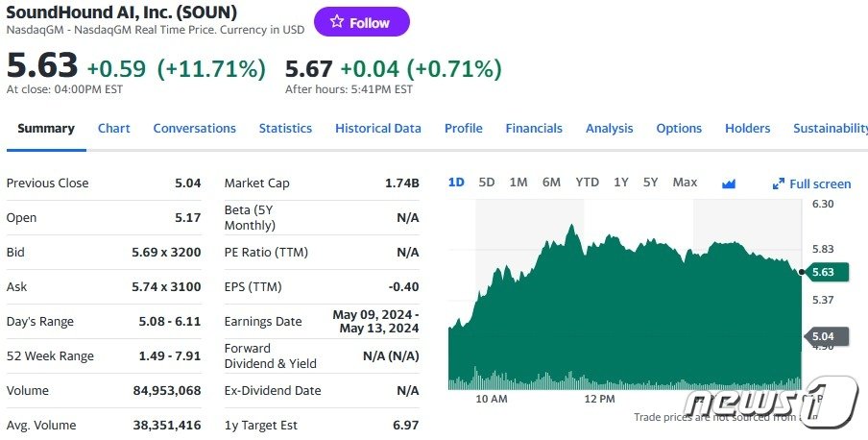868x440 pixels.
Task: Select the 5D chart range
Action: point(487,183)
